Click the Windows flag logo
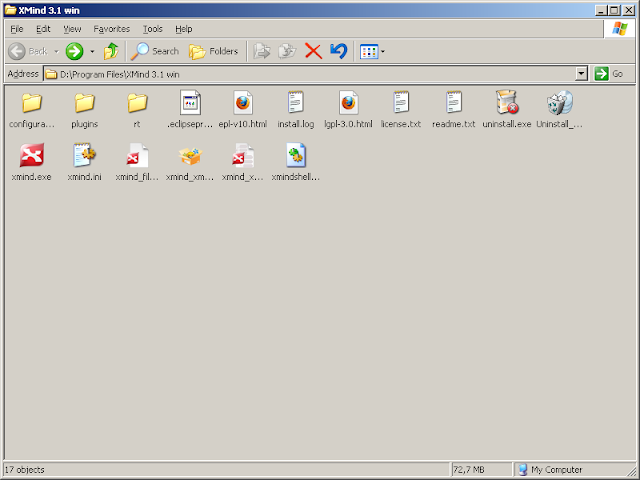Viewport: 640px width, 480px height. [x=620, y=29]
